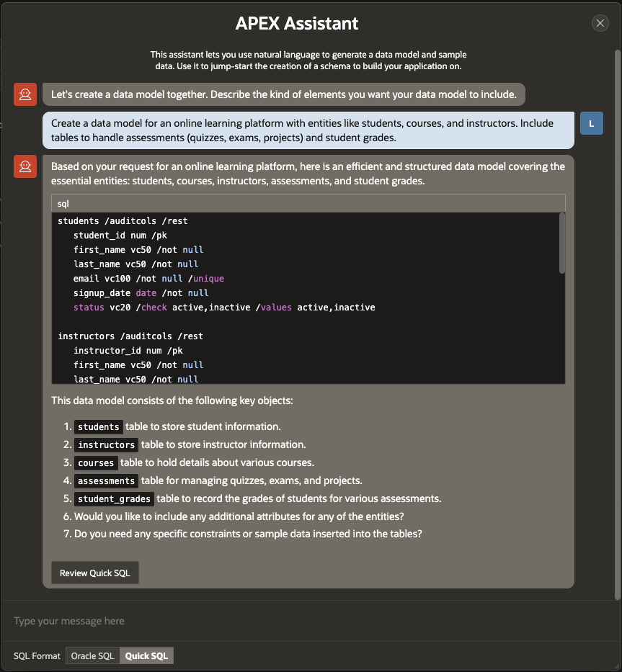622x672 pixels.
Task: Click the assessments code tag in the list
Action: 107,481
